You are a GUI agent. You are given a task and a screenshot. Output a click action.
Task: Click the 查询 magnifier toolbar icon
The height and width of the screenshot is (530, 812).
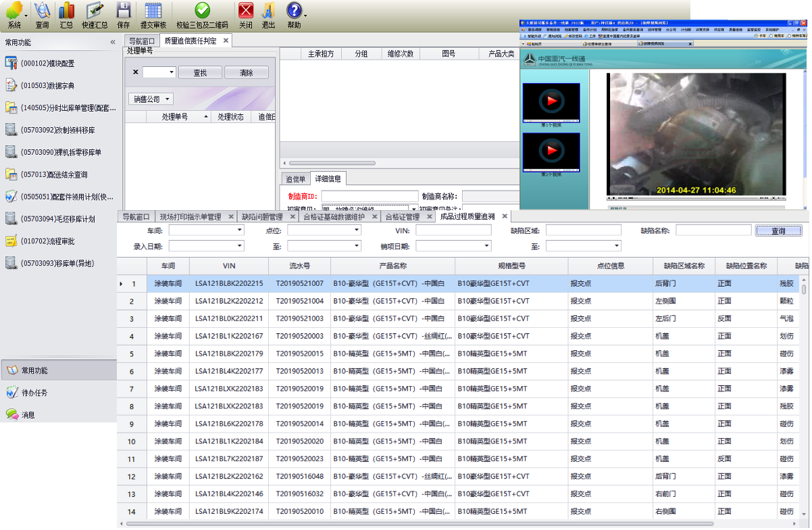pyautogui.click(x=42, y=11)
